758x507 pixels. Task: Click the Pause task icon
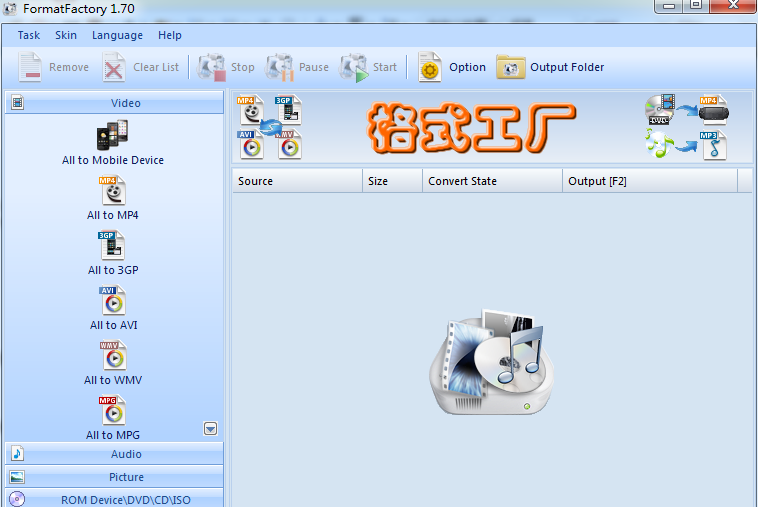pyautogui.click(x=279, y=67)
